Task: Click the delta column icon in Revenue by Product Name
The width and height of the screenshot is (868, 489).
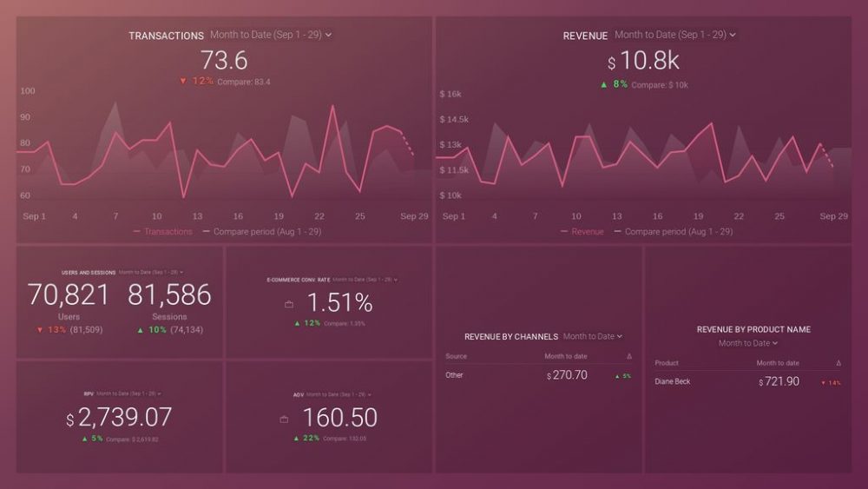Action: coord(838,363)
